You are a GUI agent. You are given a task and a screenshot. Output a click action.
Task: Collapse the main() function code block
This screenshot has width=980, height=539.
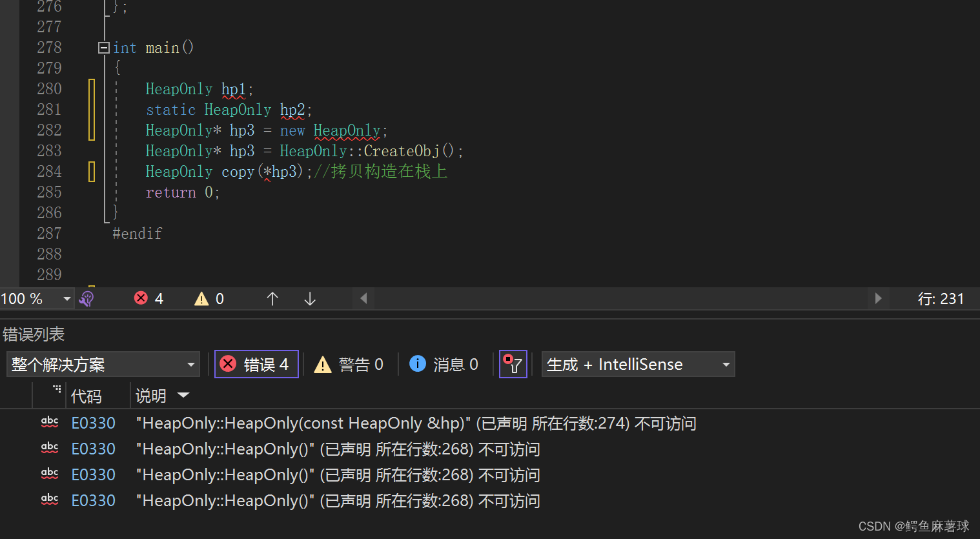[103, 48]
